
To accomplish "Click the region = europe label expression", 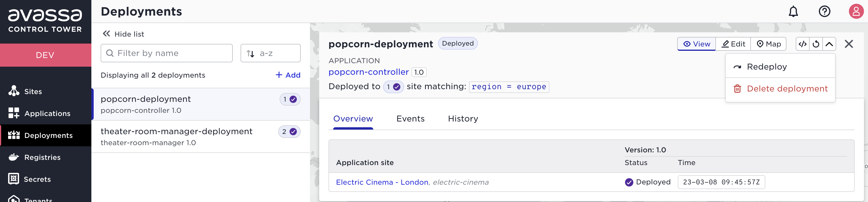I will coord(509,87).
